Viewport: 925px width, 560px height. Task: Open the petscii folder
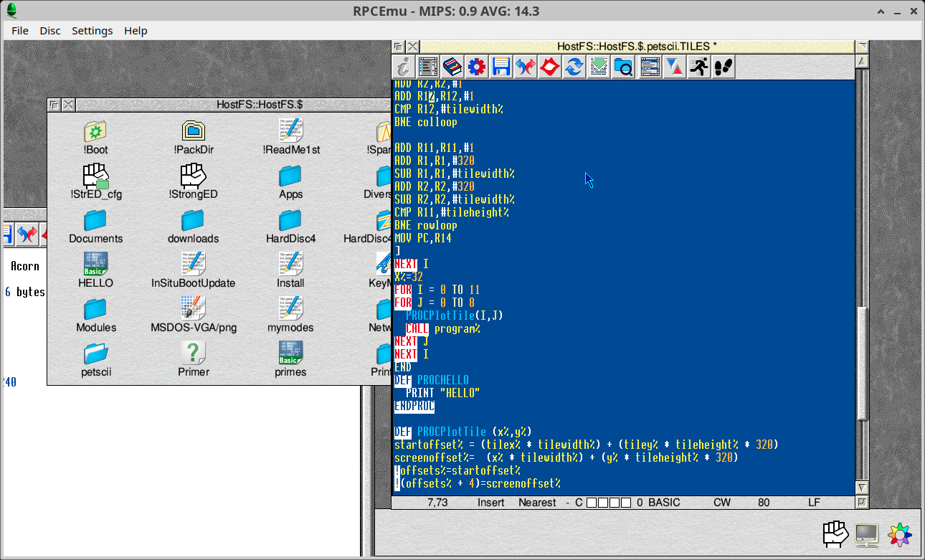tap(95, 359)
